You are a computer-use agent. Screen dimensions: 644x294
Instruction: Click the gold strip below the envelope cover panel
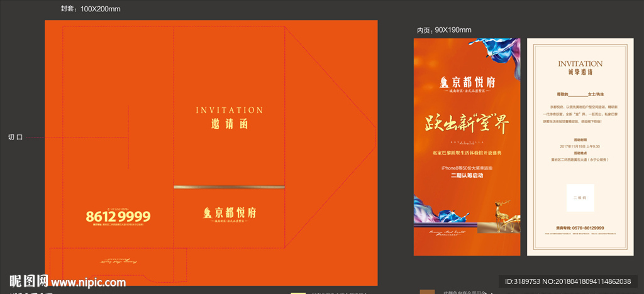click(x=229, y=187)
